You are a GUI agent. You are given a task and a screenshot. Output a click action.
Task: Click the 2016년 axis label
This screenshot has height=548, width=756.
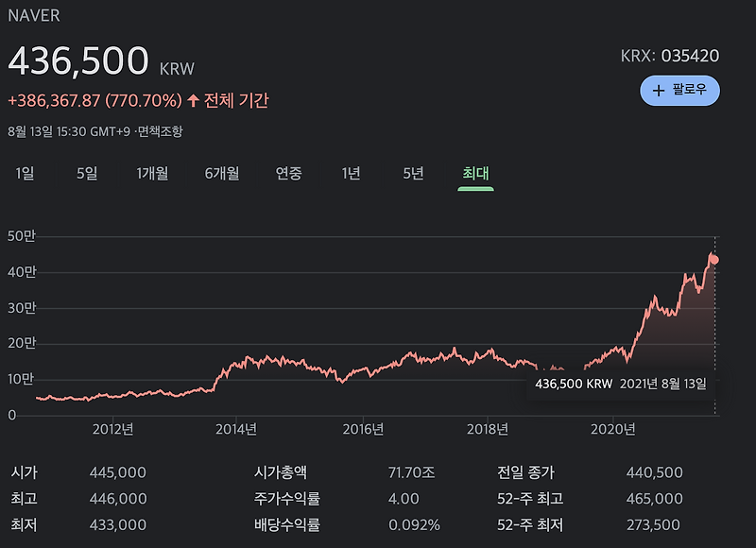tap(363, 430)
